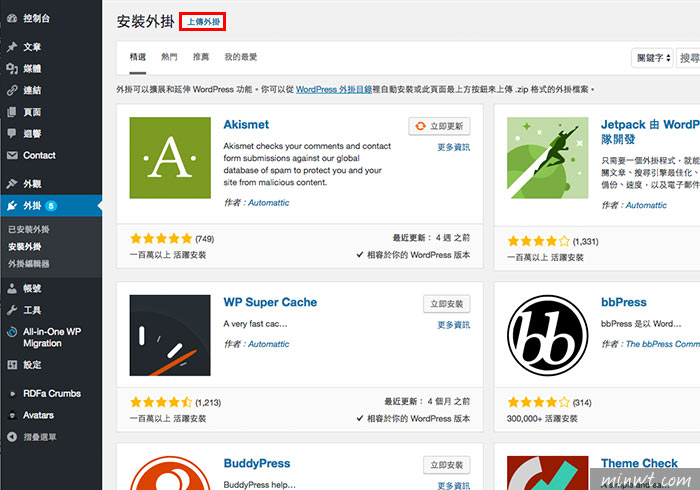
Task: Click the All-in-One WP Migration icon
Action: point(12,332)
